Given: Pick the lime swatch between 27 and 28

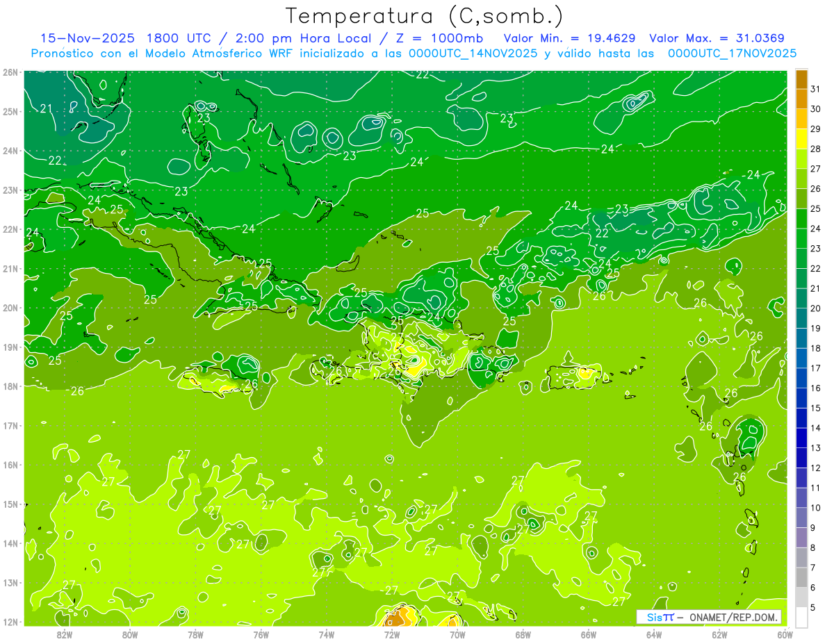Looking at the screenshot, I should coord(802,159).
